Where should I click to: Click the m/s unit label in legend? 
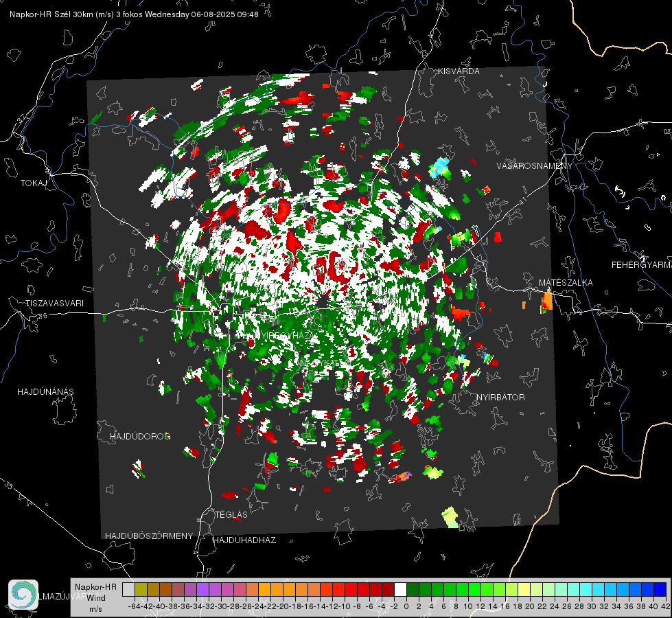[x=95, y=609]
